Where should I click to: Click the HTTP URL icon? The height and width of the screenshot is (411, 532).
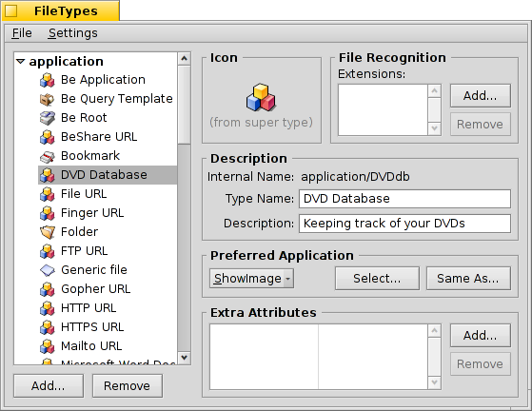48,308
